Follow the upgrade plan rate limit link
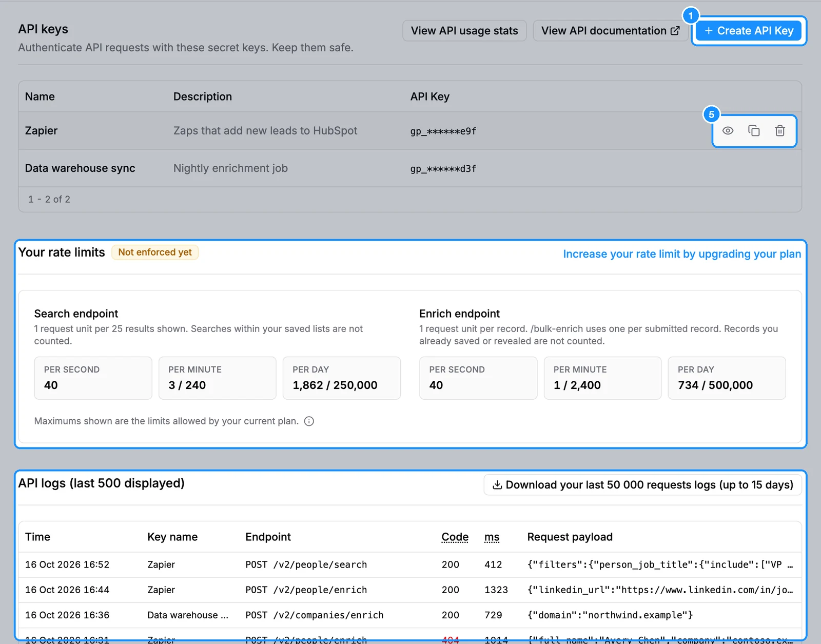Screen dimensions: 821x644 682,254
